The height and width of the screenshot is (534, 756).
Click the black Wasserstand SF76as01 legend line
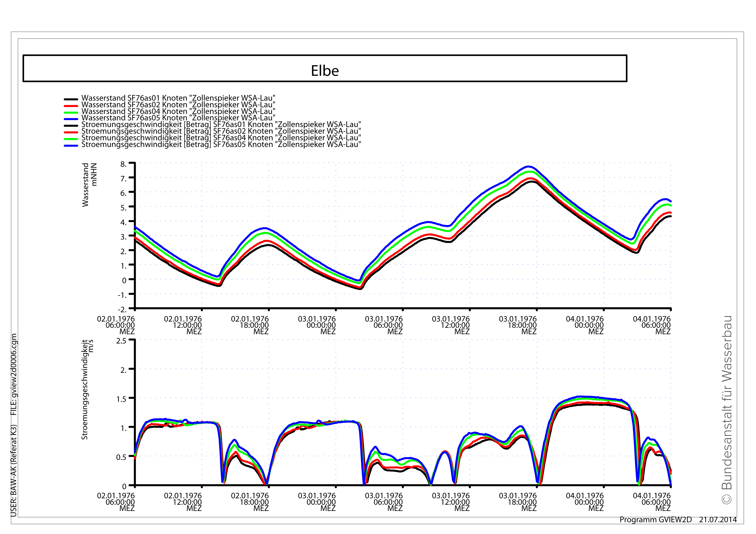(x=71, y=99)
